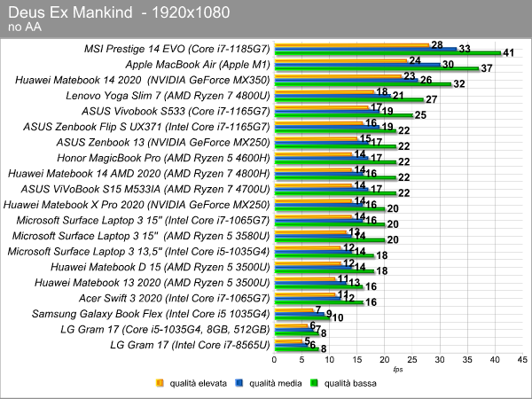Click the blue bar value 30 for MacBook Air
Viewport: 532px width, 399px height.
448,65
